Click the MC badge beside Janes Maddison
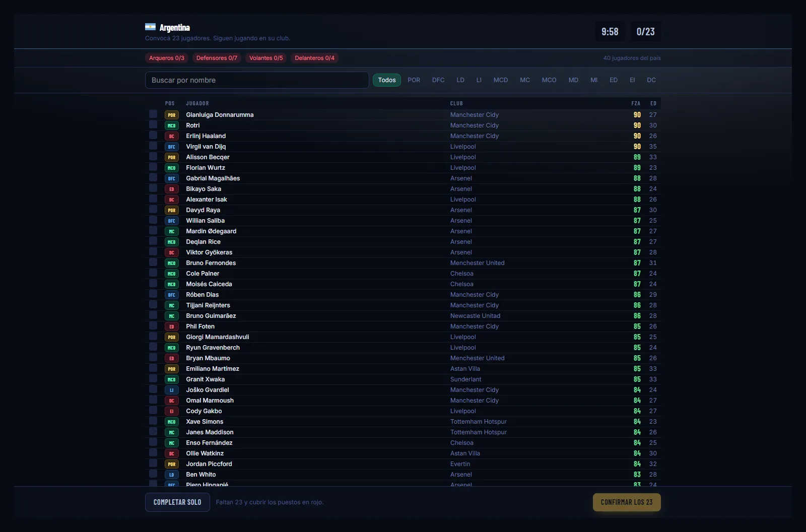This screenshot has width=806, height=532. click(172, 432)
